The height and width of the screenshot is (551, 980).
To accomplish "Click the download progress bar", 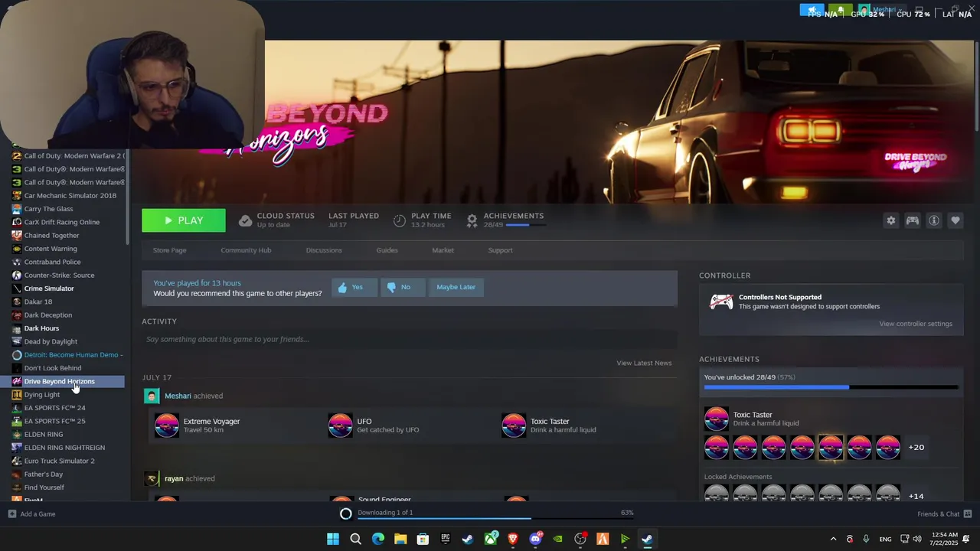I will tap(495, 520).
